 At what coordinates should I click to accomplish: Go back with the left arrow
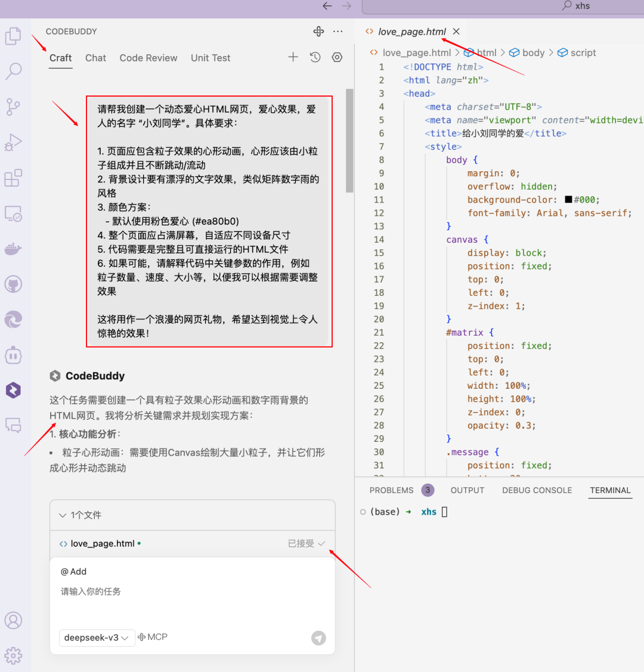coord(327,6)
